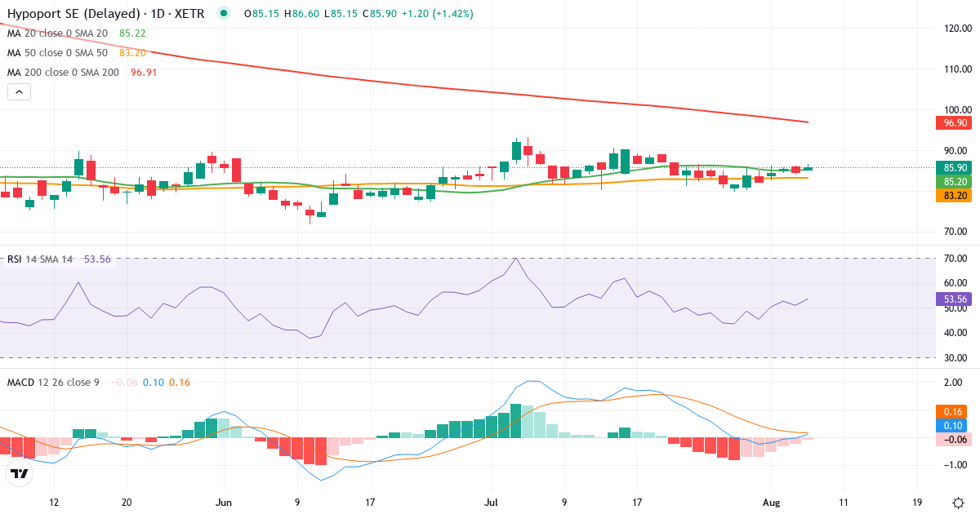Click the 19 date on time axis
Viewport: 980px width, 514px height.
(918, 502)
